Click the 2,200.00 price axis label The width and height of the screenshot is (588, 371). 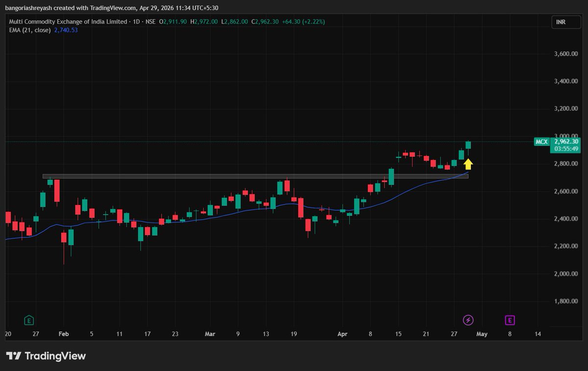coord(566,246)
